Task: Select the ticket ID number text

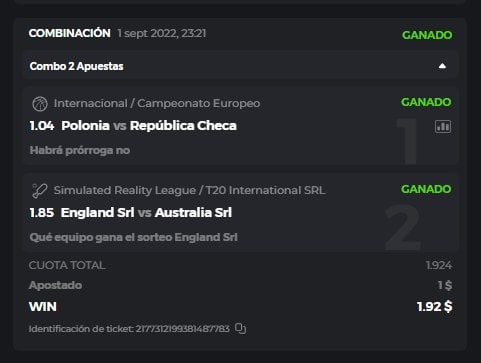Action: 183,329
